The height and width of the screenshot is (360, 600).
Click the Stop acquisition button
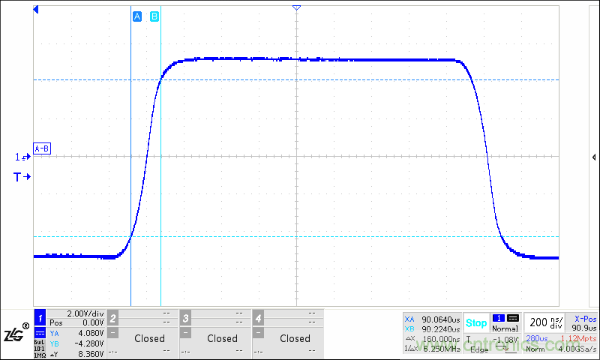click(476, 323)
